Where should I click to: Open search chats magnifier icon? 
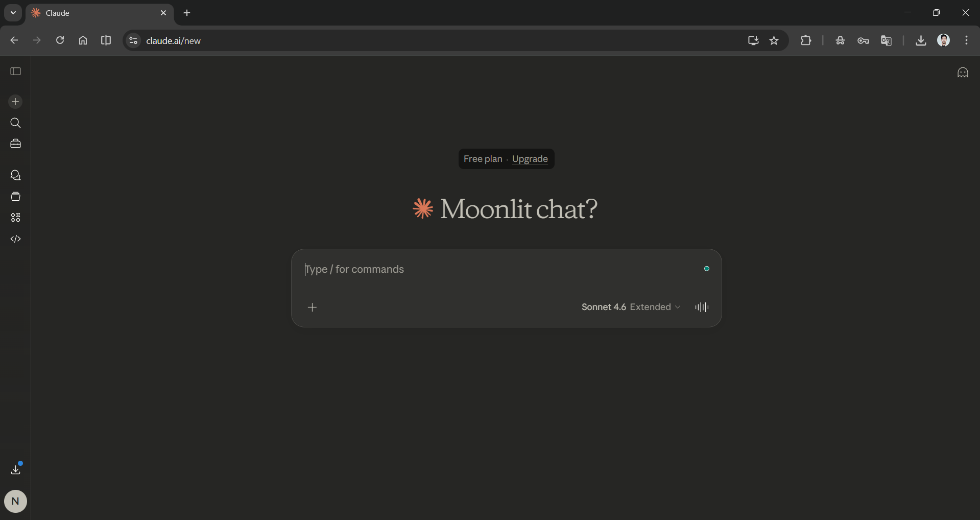tap(16, 123)
